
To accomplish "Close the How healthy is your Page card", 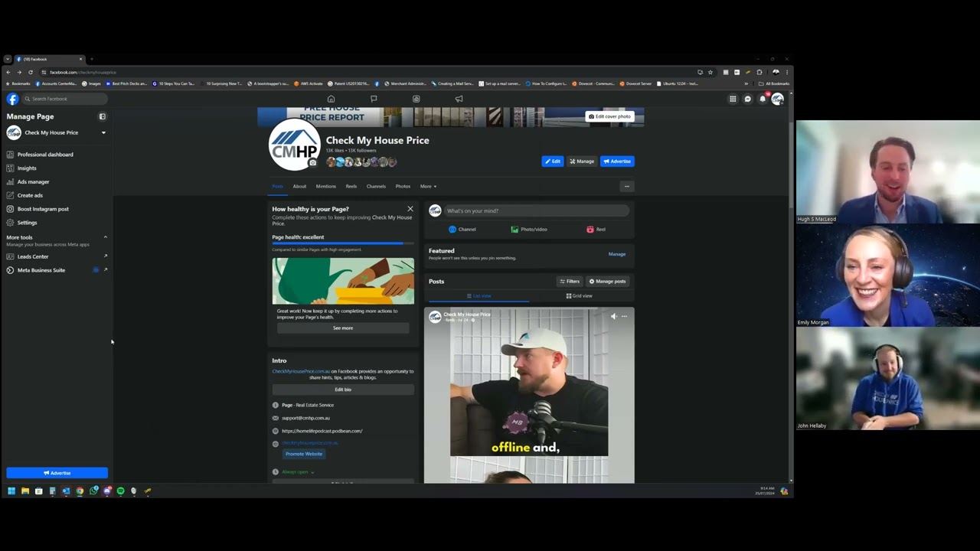I will tap(410, 209).
